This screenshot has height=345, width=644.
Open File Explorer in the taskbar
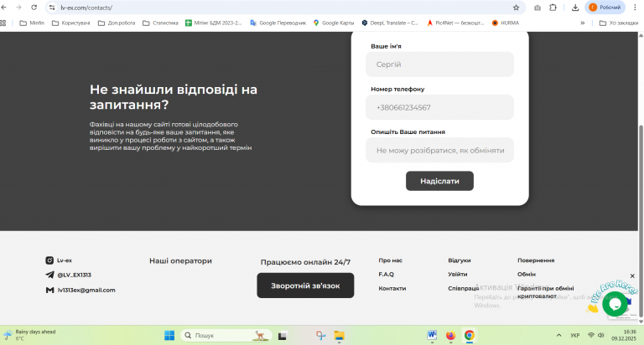click(339, 336)
